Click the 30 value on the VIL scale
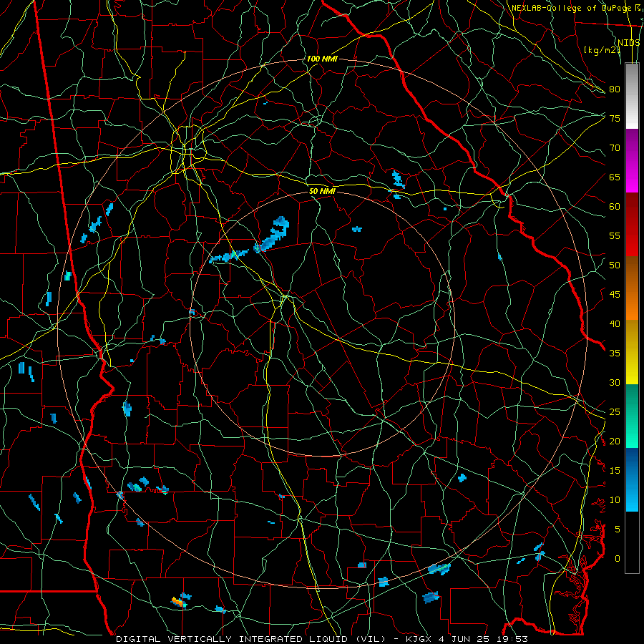644x644 pixels. [x=615, y=382]
